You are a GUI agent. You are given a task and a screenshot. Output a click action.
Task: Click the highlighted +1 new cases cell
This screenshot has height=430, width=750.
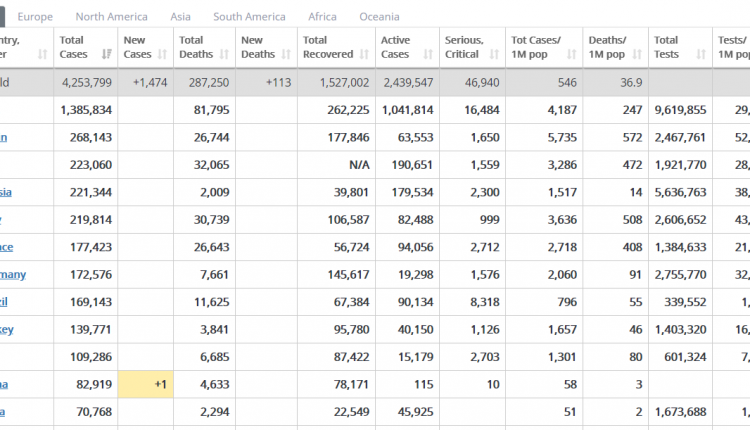[145, 384]
